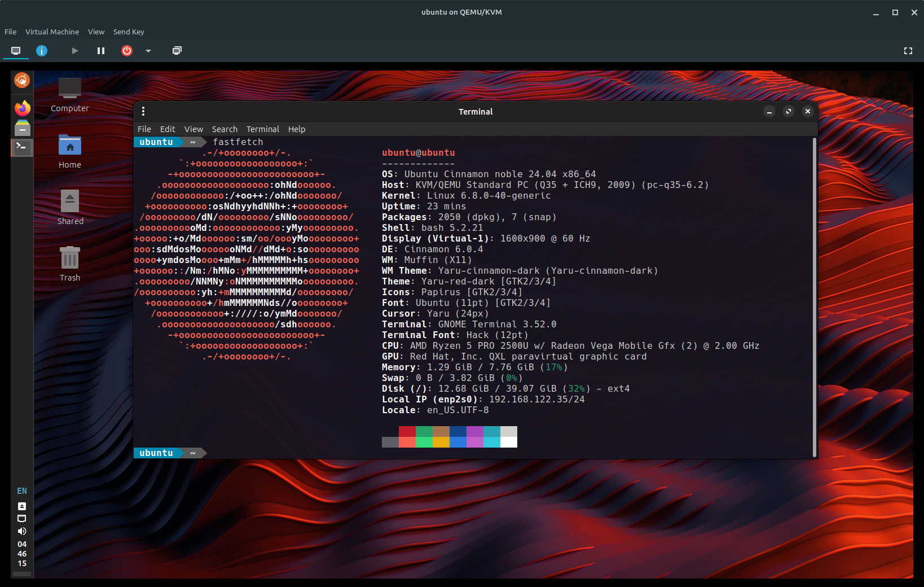The image size is (924, 587).
Task: Select the Trash desktop icon
Action: click(70, 264)
